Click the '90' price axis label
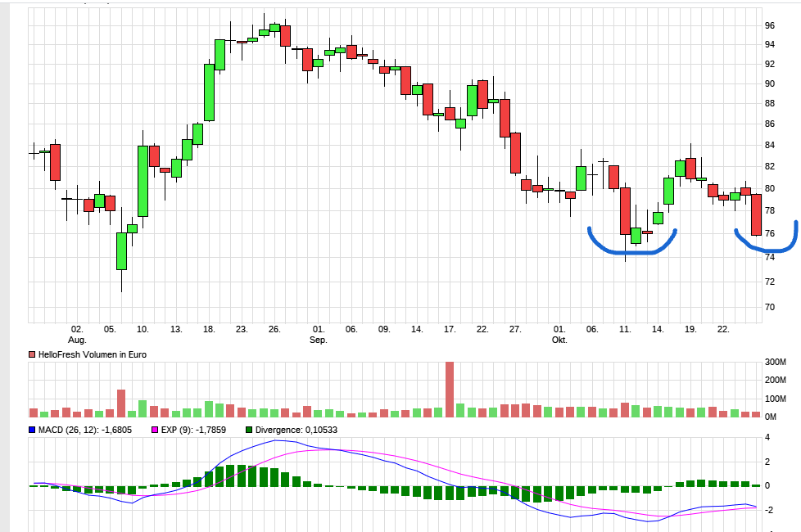 click(769, 83)
